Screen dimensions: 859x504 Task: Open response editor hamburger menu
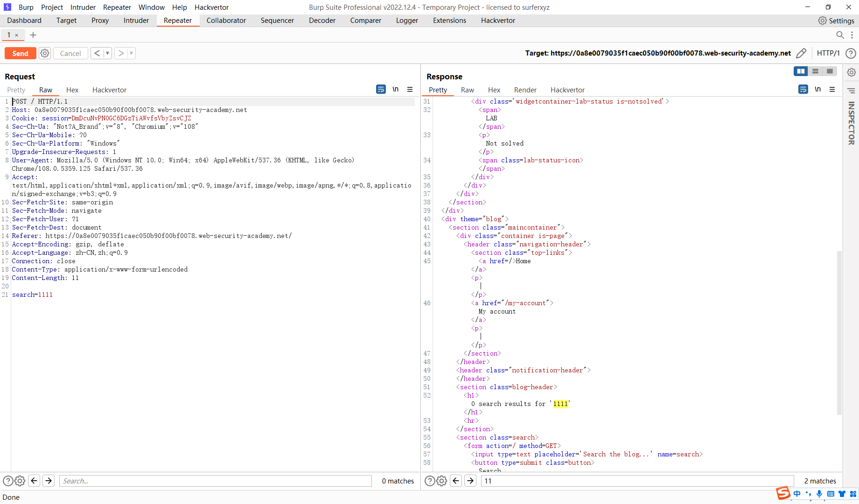(832, 89)
